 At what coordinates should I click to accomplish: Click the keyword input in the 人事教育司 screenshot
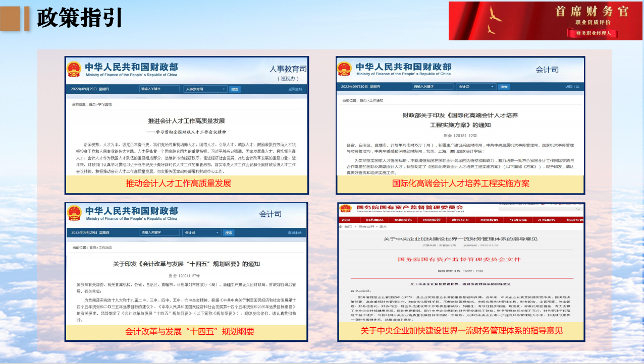159,89
